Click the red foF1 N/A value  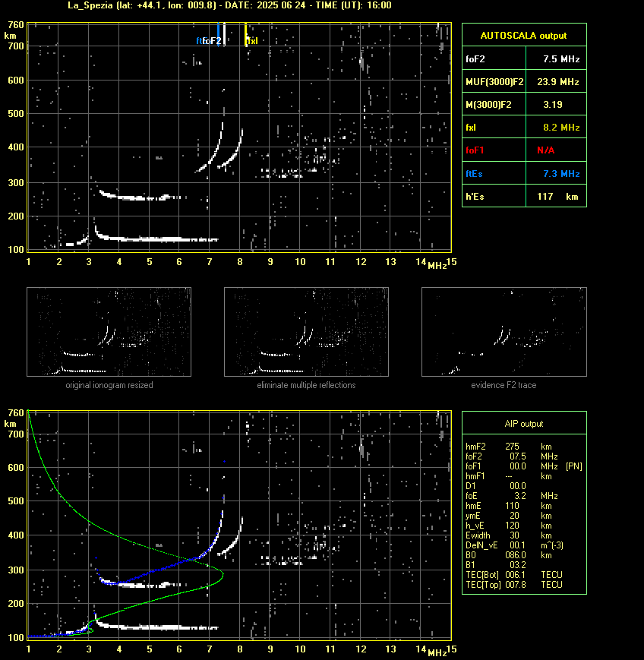(545, 150)
